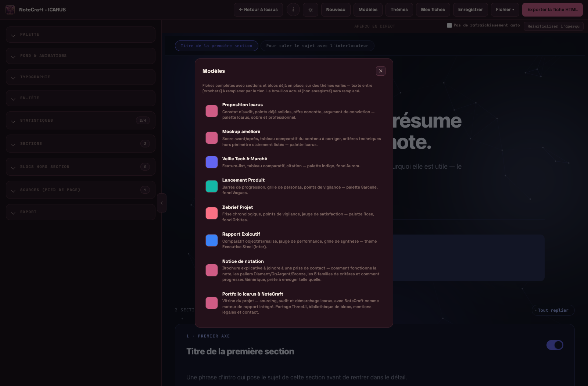Viewport: 588px width, 386px height.
Task: Click the Rapport Exécutif blue swatch
Action: pos(212,240)
